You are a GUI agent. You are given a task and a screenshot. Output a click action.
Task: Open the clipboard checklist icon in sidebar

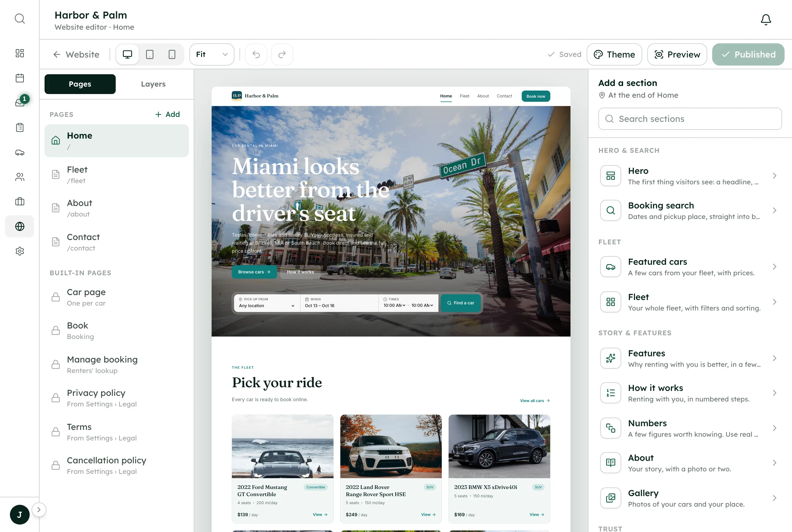coord(20,127)
